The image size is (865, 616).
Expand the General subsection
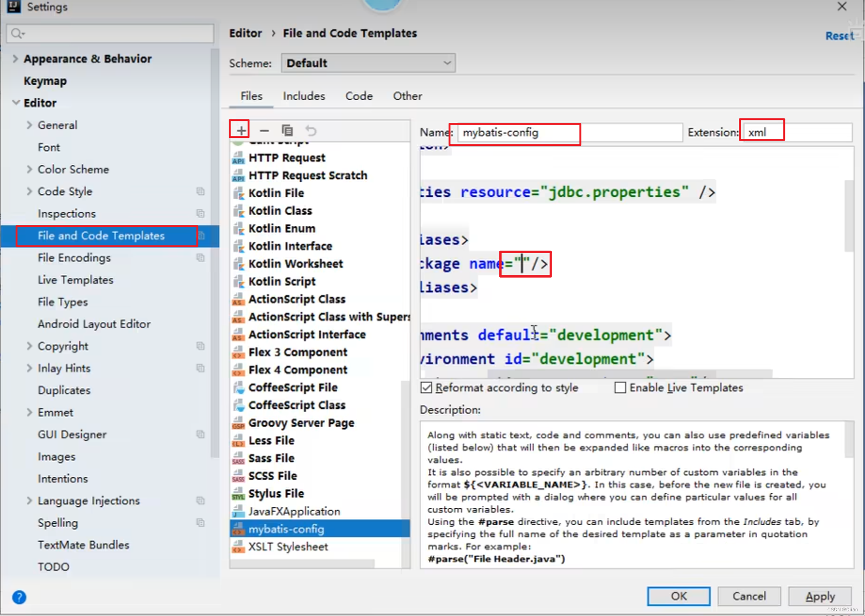pos(29,125)
